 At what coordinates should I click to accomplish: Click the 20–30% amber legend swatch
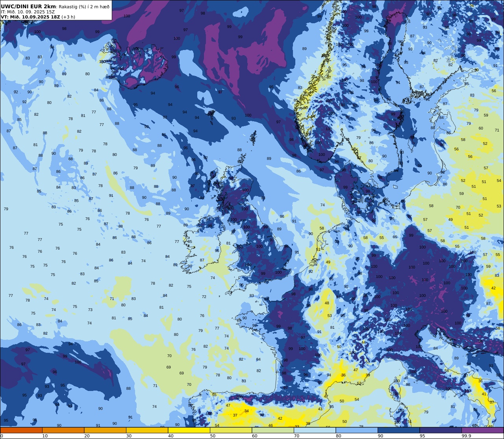(105, 430)
